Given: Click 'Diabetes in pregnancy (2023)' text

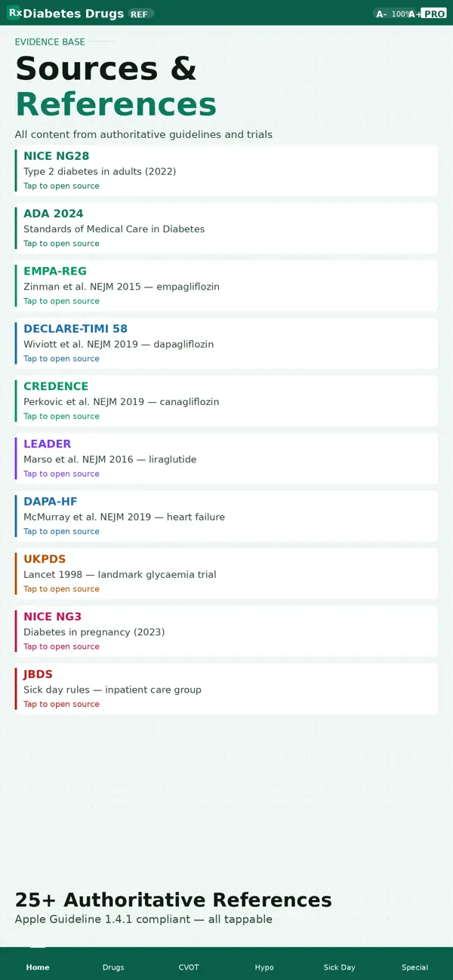Looking at the screenshot, I should coord(94,632).
